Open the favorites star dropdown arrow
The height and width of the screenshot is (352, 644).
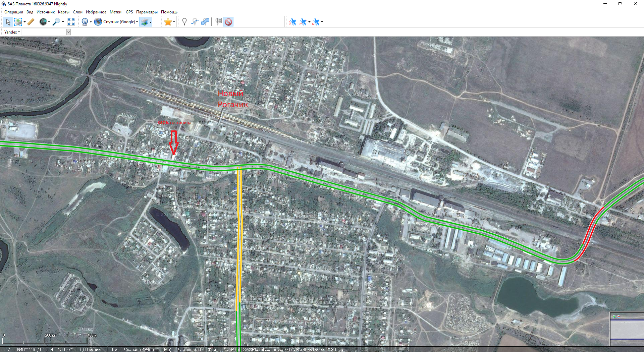174,22
